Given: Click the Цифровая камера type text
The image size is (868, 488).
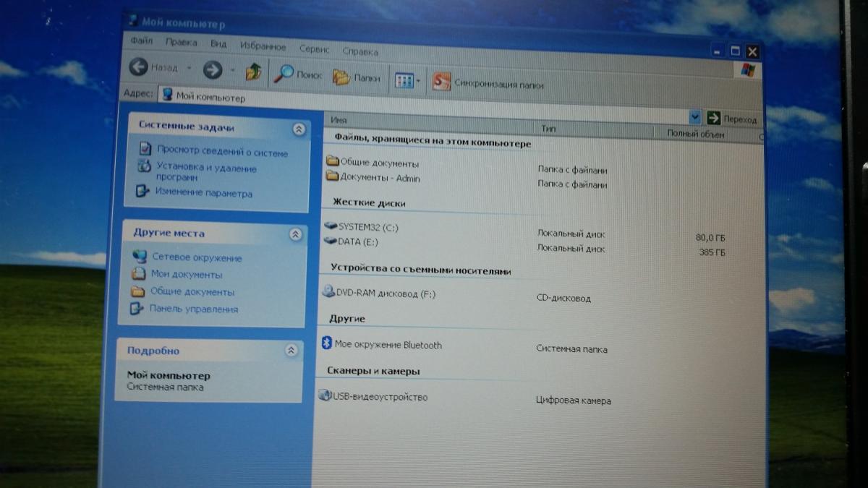Looking at the screenshot, I should coord(573,401).
